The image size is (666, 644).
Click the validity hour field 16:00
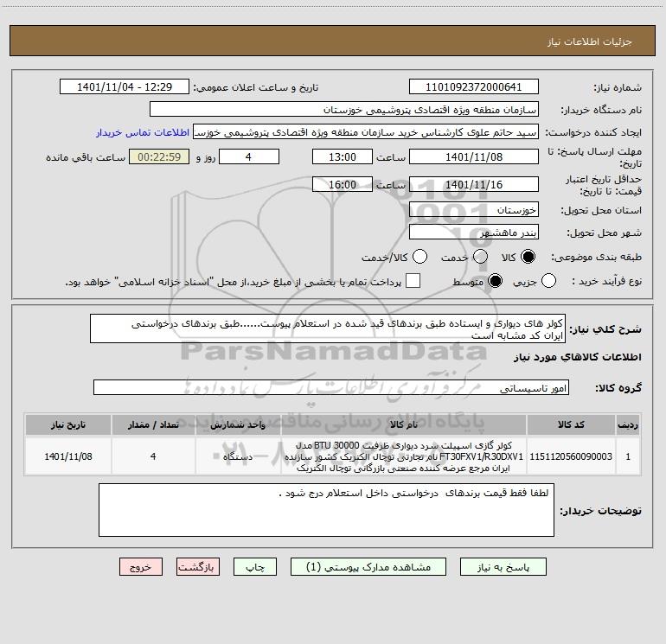pyautogui.click(x=343, y=185)
